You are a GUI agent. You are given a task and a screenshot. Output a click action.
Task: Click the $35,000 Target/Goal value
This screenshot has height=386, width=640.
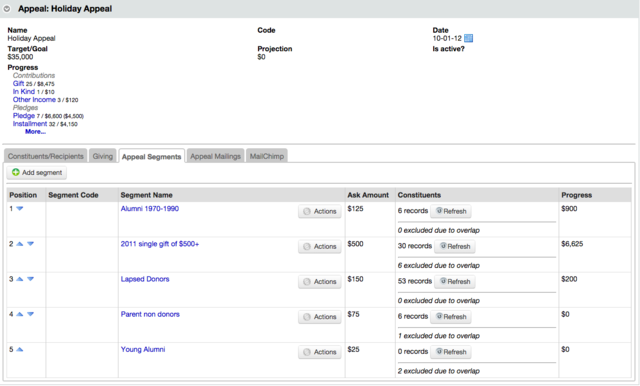(20, 57)
